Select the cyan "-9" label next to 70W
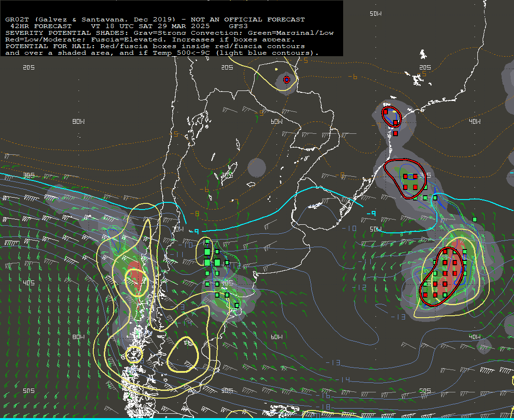The width and height of the screenshot is (514, 420). (x=194, y=231)
